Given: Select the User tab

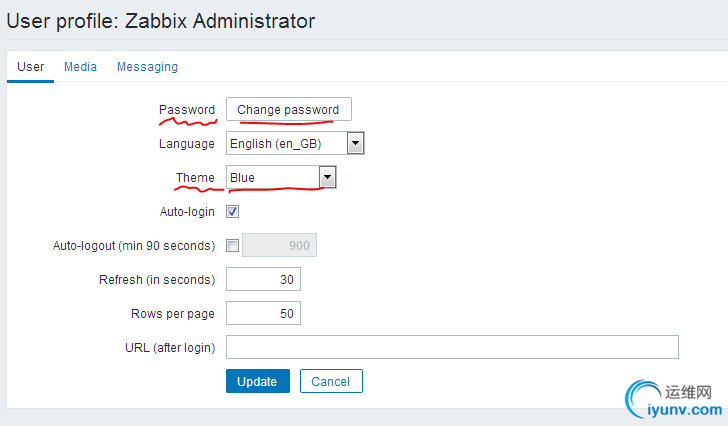Looking at the screenshot, I should click(x=31, y=67).
